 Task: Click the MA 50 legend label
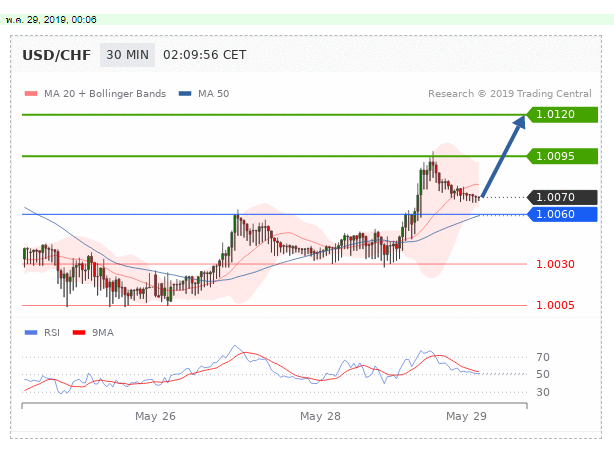click(213, 94)
